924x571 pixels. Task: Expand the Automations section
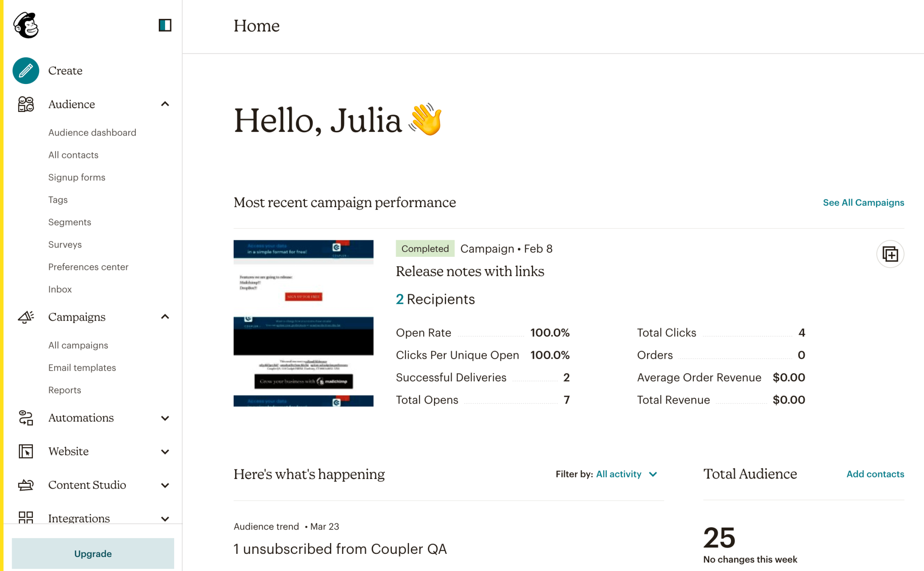165,418
